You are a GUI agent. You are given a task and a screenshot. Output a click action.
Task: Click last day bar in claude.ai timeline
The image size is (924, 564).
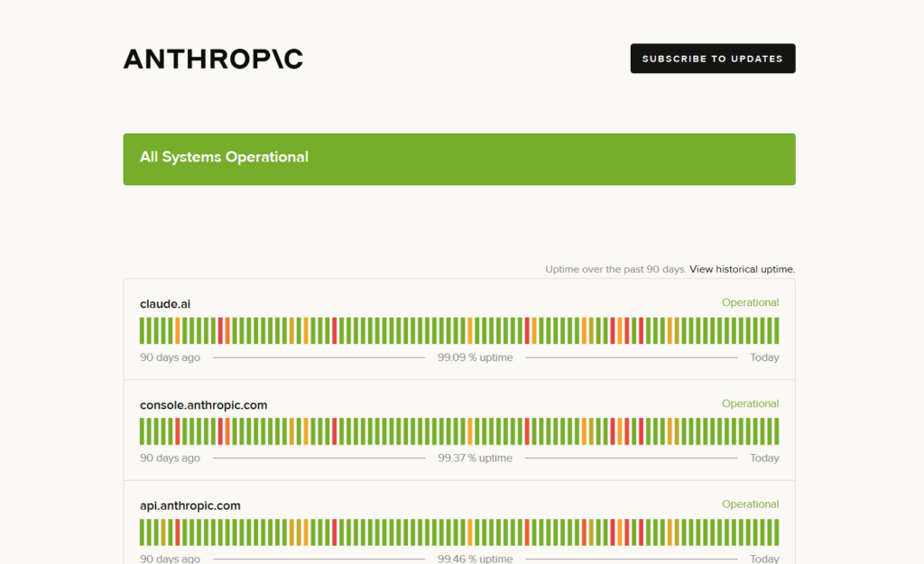[776, 330]
